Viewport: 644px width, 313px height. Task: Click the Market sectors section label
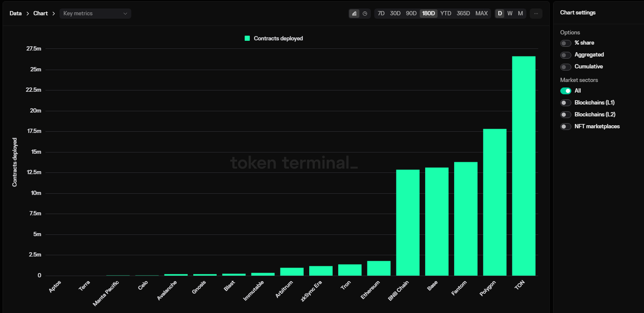click(x=579, y=80)
